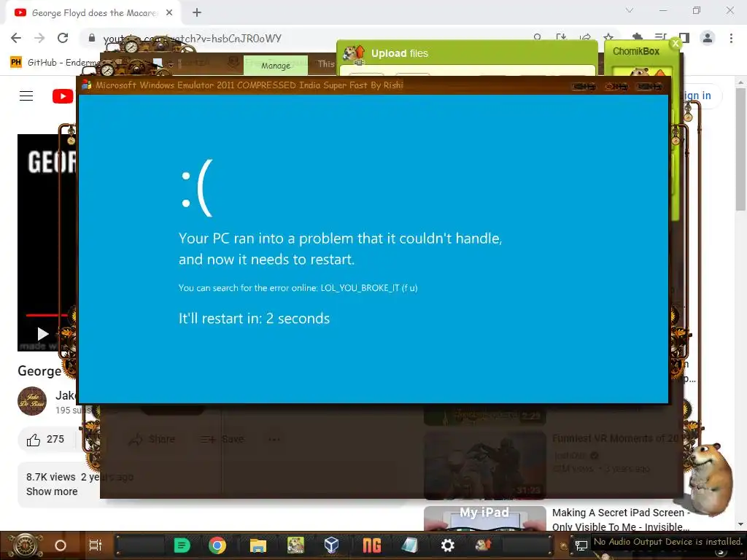Open hamster upload app on taskbar
This screenshot has width=747, height=560.
[483, 544]
